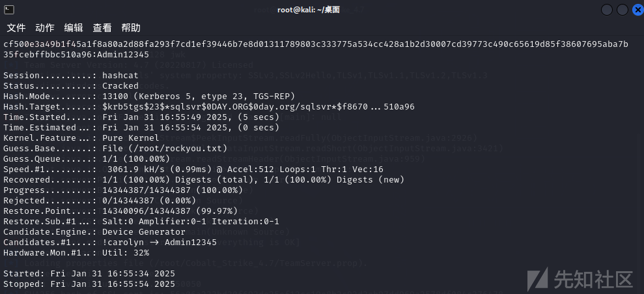
Task: Open the 帮助 menu
Action: click(x=131, y=27)
